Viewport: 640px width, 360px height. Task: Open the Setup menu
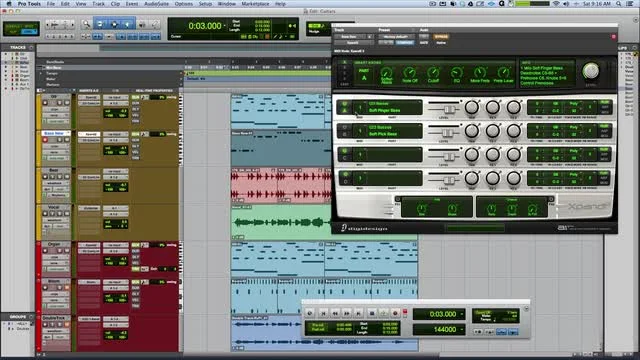205,4
